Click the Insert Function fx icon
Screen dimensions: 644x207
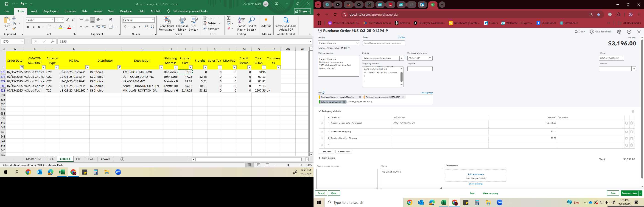point(52,42)
